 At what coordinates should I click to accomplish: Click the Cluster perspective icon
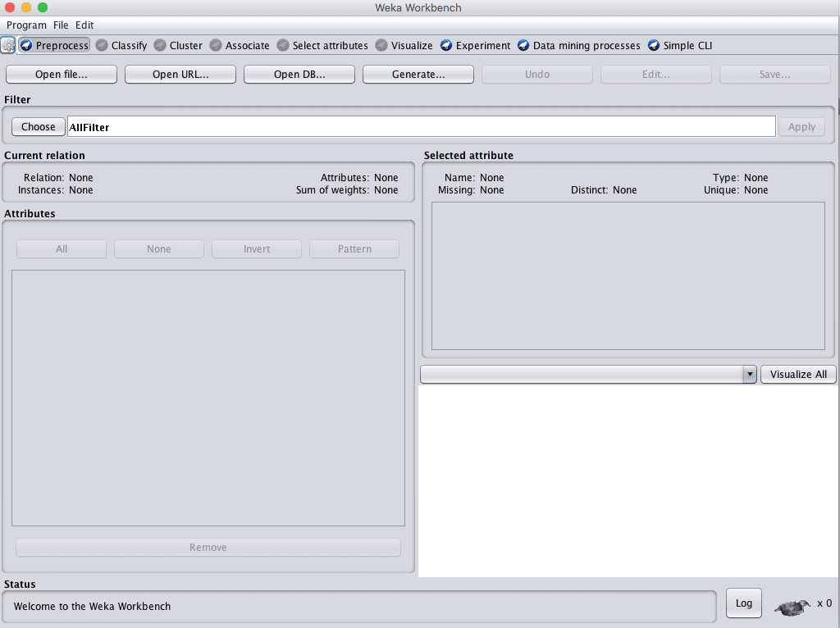click(x=160, y=46)
